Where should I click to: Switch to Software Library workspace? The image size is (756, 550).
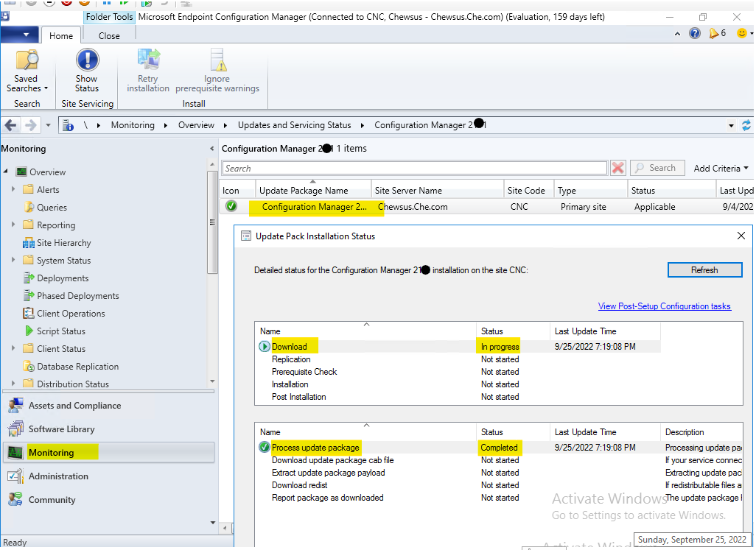click(61, 429)
